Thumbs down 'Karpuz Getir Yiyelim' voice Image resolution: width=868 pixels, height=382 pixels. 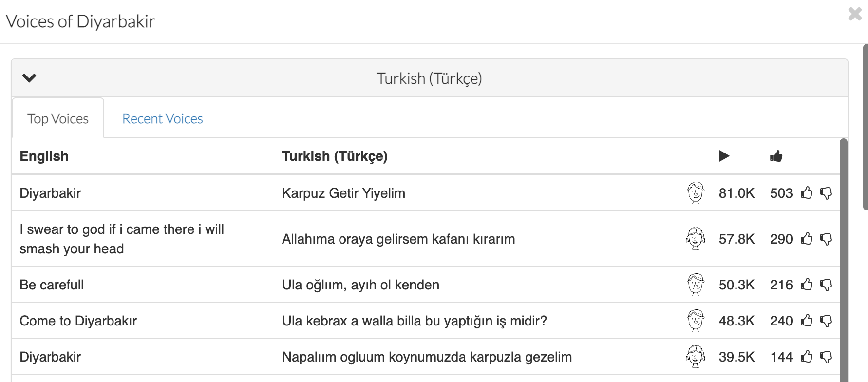826,193
